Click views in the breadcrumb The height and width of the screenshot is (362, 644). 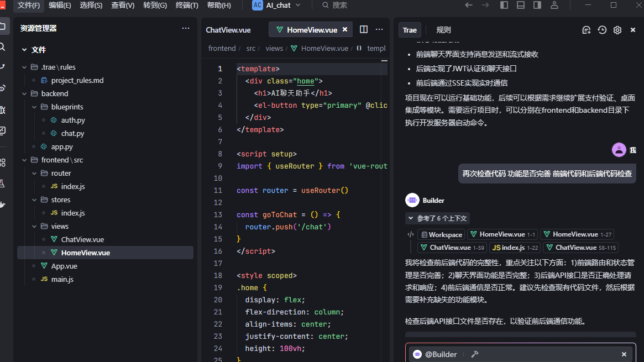click(x=274, y=49)
